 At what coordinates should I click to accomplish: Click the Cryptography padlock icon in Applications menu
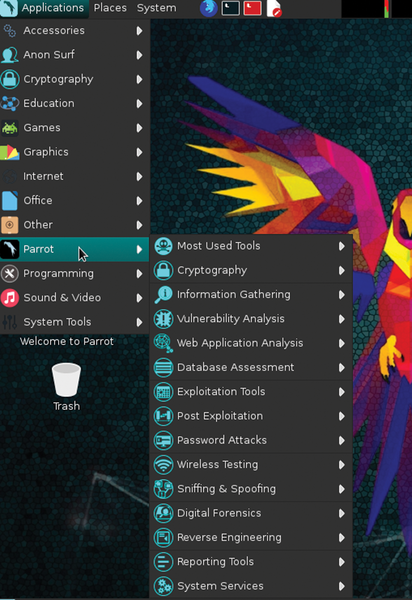(10, 79)
